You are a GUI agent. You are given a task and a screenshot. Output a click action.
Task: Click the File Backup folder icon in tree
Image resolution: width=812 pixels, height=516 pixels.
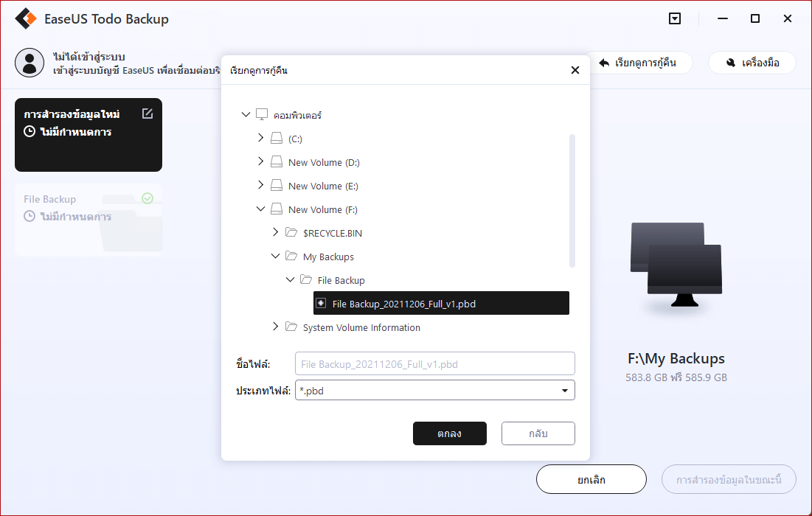point(306,279)
